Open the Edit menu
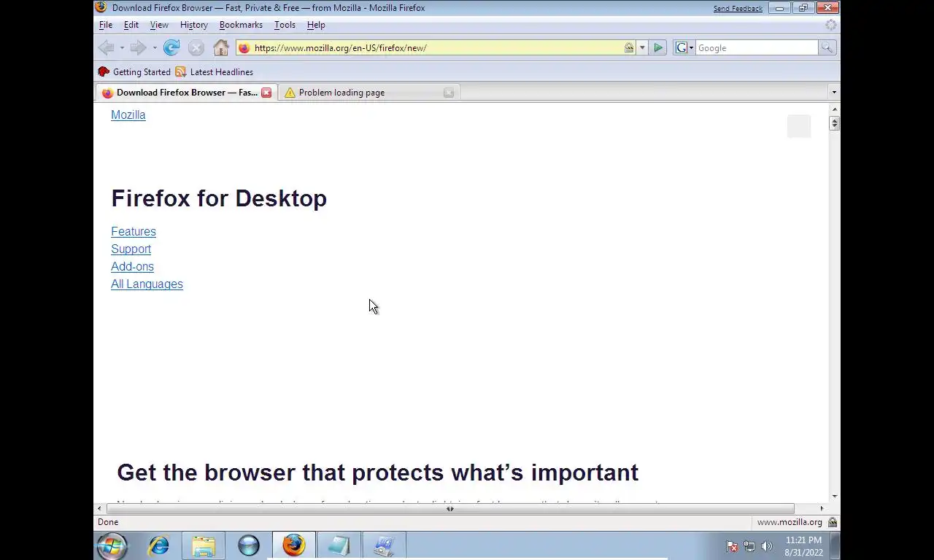934x560 pixels. (131, 25)
